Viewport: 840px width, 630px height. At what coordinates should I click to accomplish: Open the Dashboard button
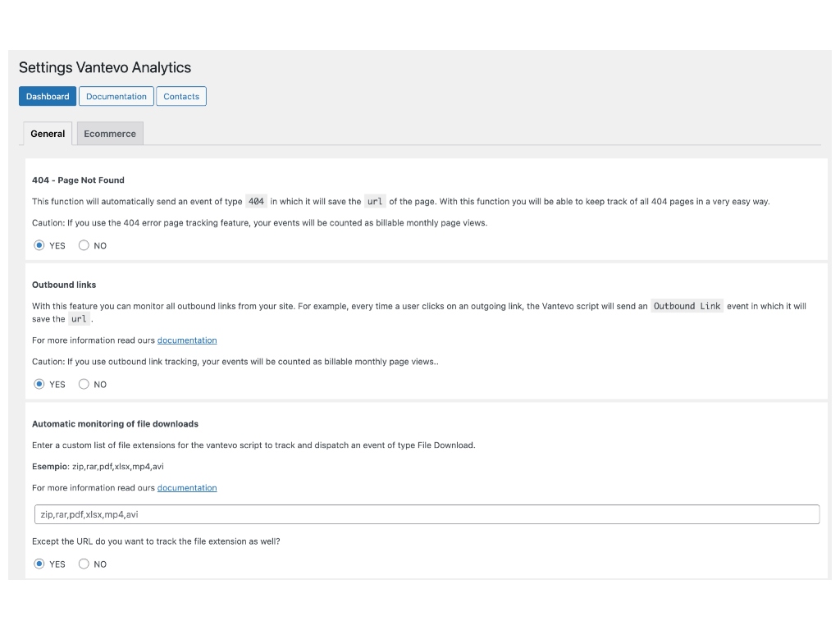point(47,97)
